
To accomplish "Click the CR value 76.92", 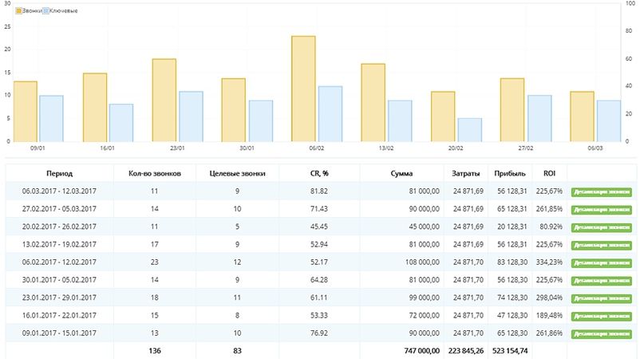I will (x=319, y=333).
